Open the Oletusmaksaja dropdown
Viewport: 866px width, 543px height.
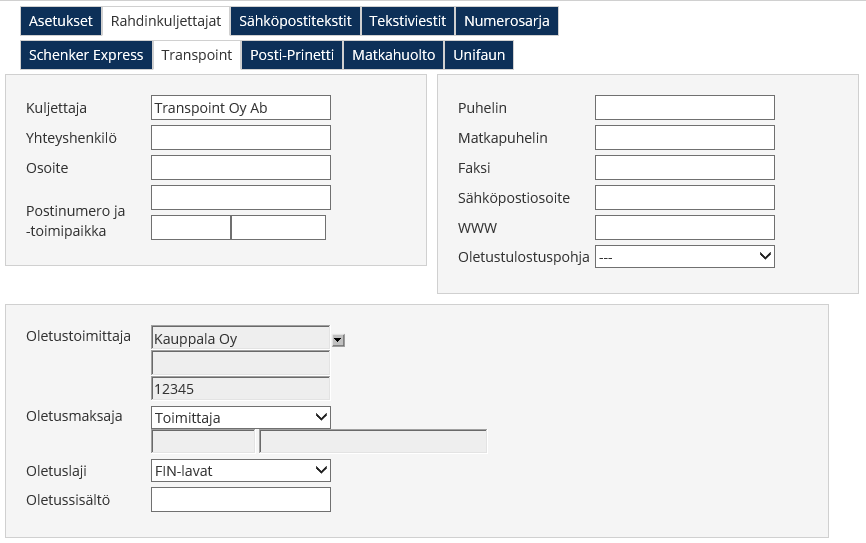(x=240, y=417)
